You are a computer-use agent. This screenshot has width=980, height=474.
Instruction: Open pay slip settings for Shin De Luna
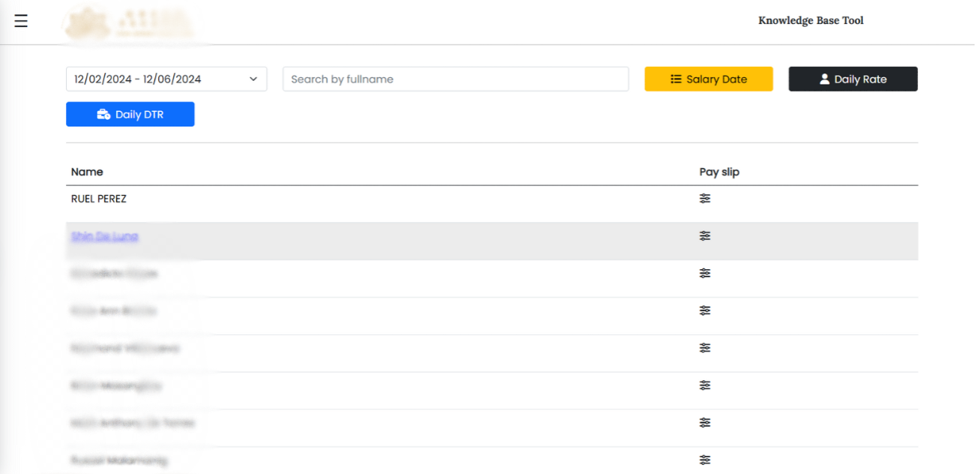pyautogui.click(x=704, y=236)
